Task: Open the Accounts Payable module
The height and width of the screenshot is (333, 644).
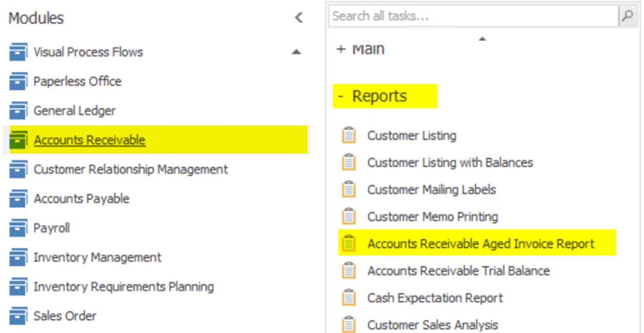Action: click(82, 199)
